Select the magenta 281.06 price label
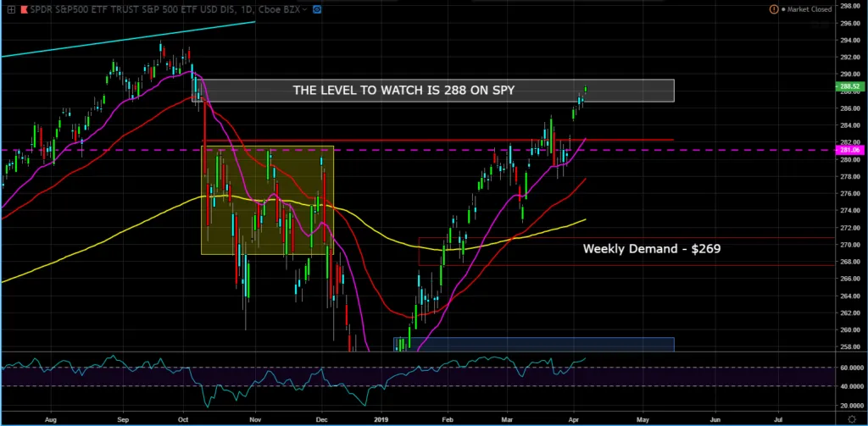Image resolution: width=868 pixels, height=426 pixels. 849,150
